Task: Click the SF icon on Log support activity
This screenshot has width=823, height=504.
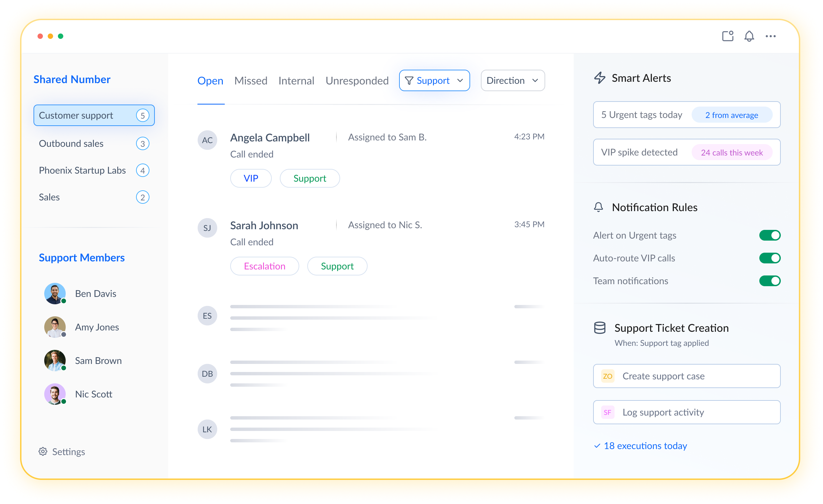Action: 608,412
